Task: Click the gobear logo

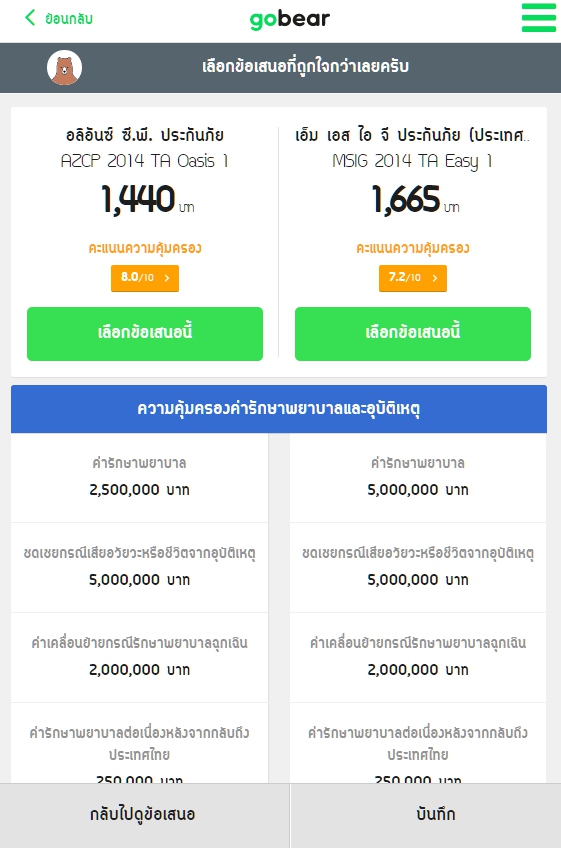Action: [289, 19]
